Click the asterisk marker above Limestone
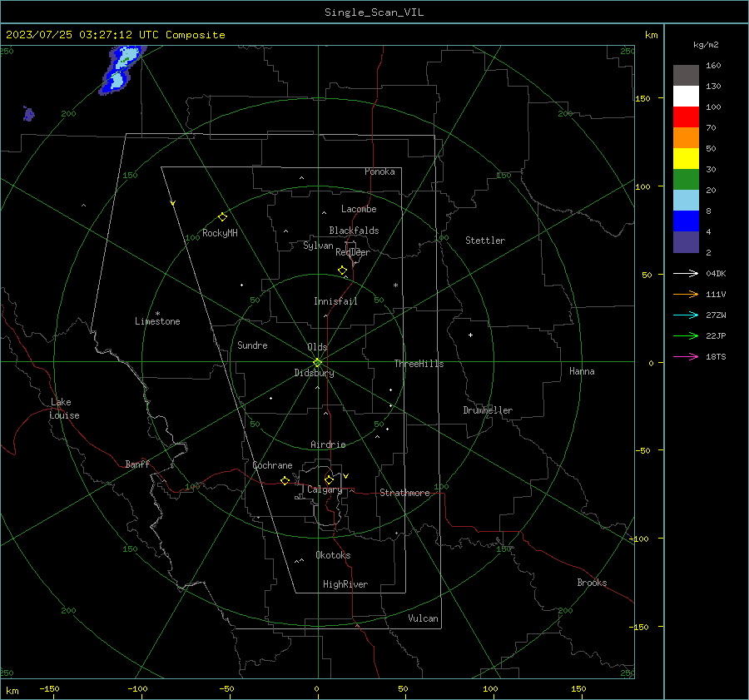The height and width of the screenshot is (700, 749). [x=157, y=314]
